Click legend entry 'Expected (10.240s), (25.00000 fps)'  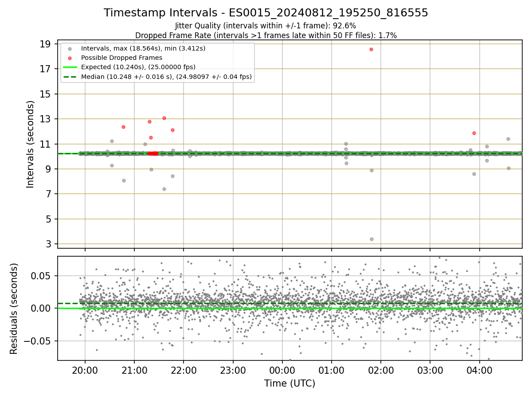[x=138, y=67]
